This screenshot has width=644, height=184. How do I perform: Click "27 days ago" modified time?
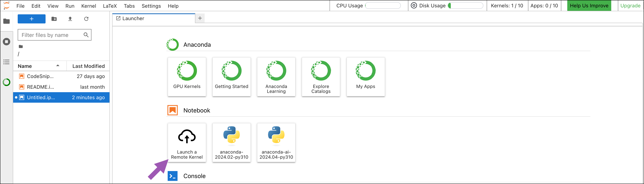pyautogui.click(x=91, y=76)
